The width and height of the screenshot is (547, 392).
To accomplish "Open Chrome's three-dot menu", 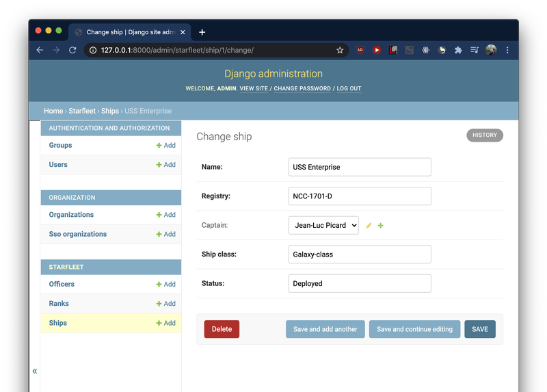I will 507,50.
